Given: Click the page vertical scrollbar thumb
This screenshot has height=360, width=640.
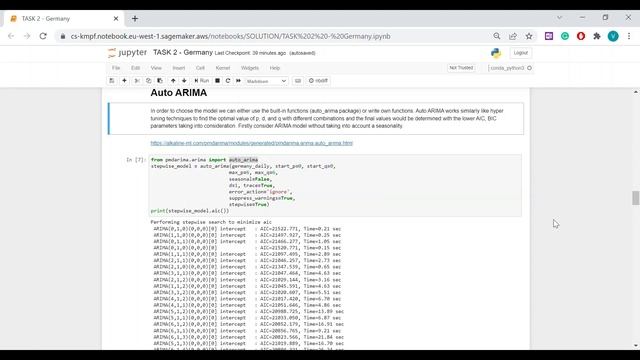Looking at the screenshot, I should point(636,198).
